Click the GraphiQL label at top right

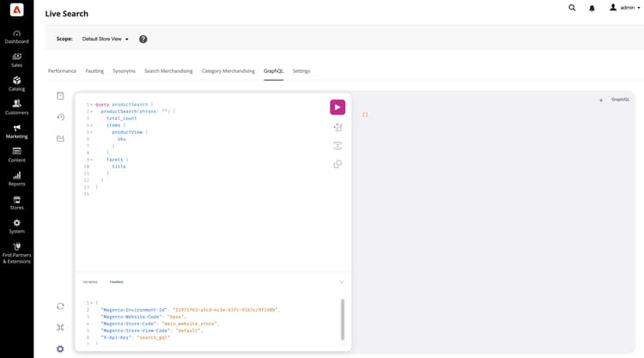pos(620,100)
